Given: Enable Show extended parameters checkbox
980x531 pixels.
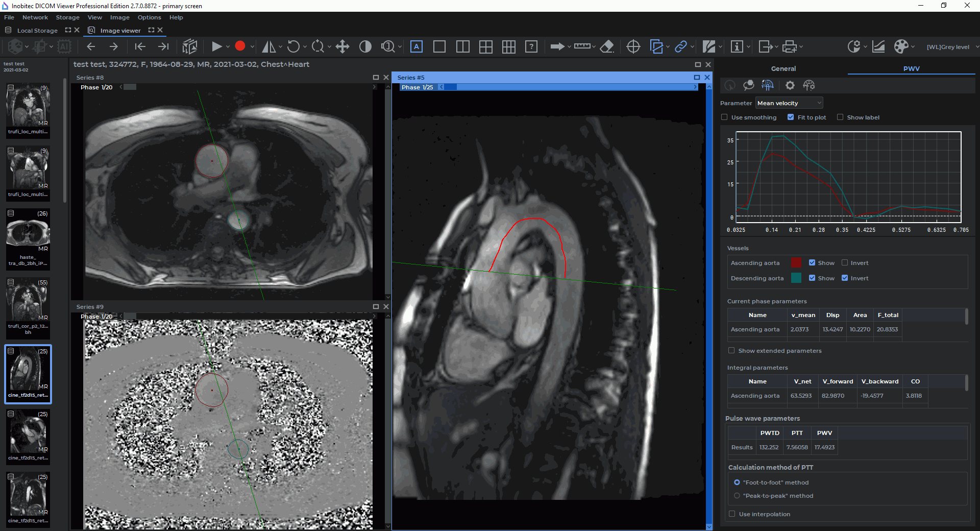Looking at the screenshot, I should point(731,351).
